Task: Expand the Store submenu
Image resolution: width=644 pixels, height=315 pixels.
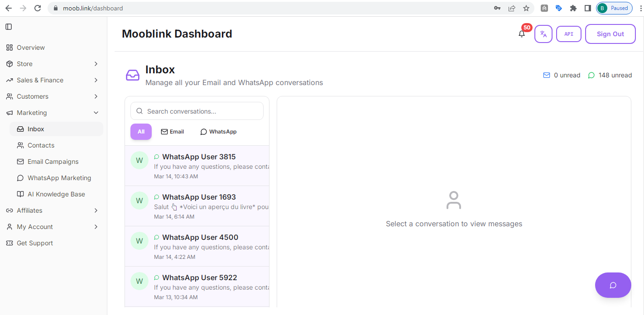Action: tap(96, 64)
